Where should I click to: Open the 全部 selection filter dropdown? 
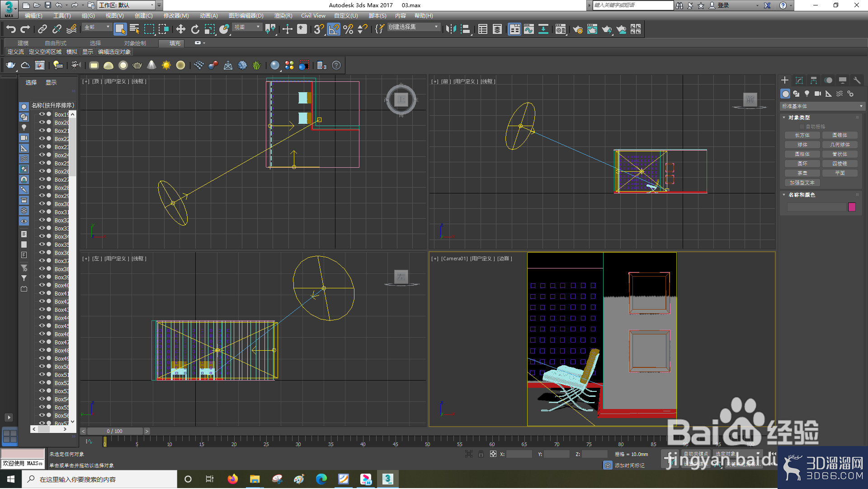(97, 27)
